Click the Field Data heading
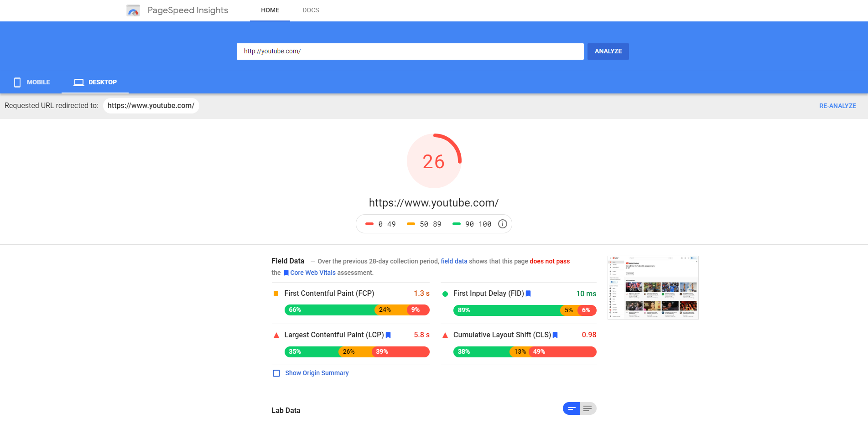The height and width of the screenshot is (423, 868). pos(288,261)
